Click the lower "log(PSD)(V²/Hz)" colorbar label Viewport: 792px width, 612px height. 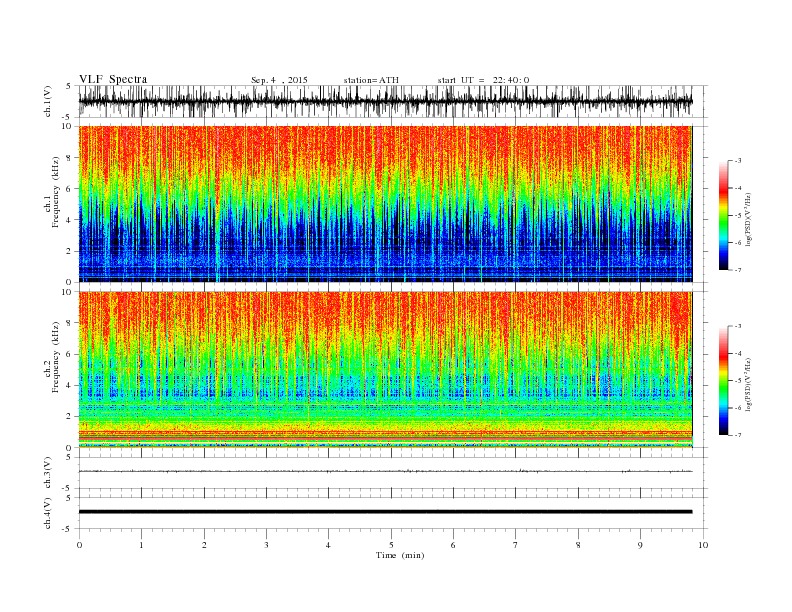(x=748, y=384)
